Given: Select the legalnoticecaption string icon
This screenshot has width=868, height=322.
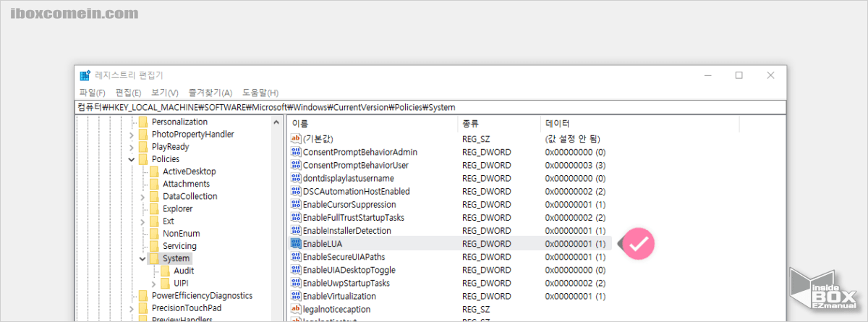Looking at the screenshot, I should pos(295,309).
